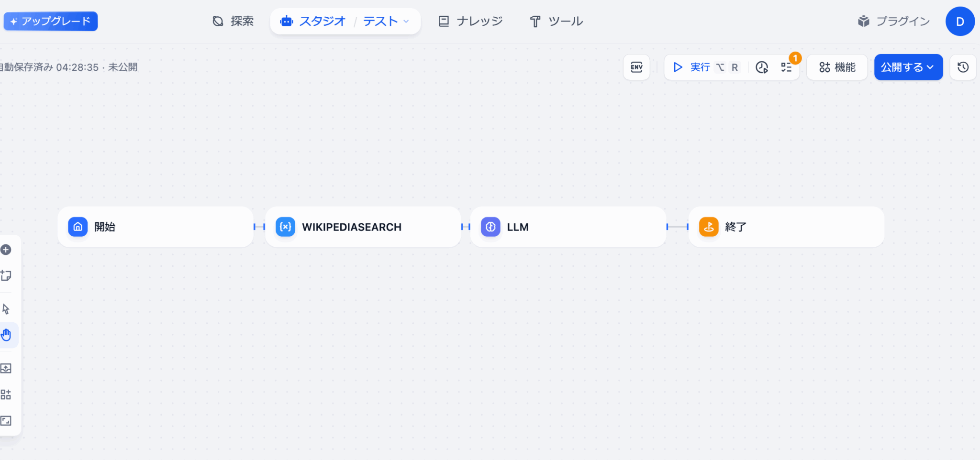Expand the 公開する publish dropdown
Screen dimensions: 980x460
pyautogui.click(x=908, y=67)
